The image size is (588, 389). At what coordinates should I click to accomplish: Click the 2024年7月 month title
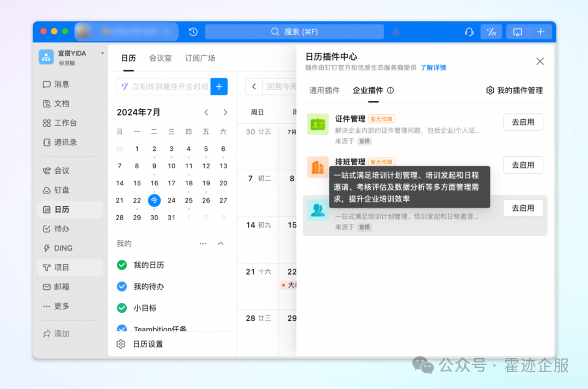pyautogui.click(x=138, y=112)
